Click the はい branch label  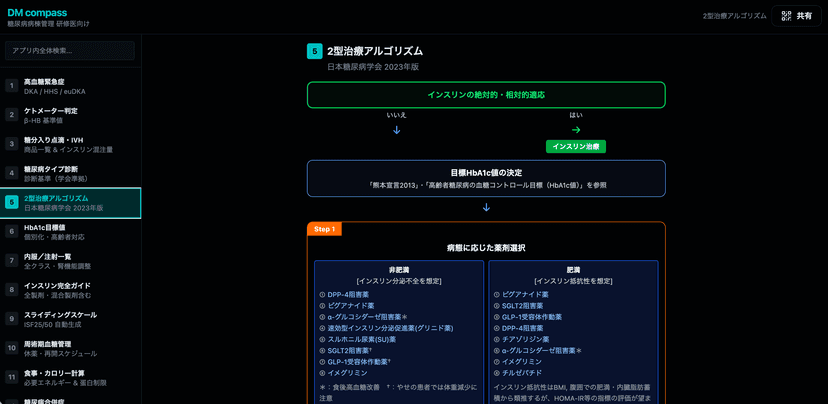[x=576, y=115]
